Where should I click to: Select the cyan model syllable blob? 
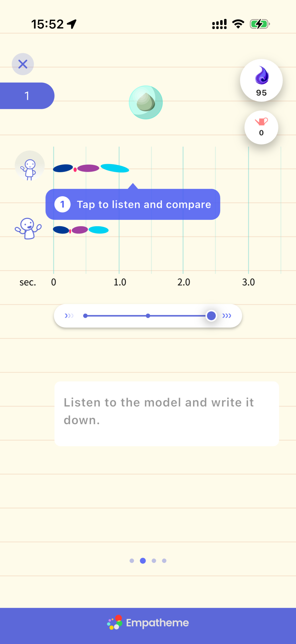pos(115,168)
